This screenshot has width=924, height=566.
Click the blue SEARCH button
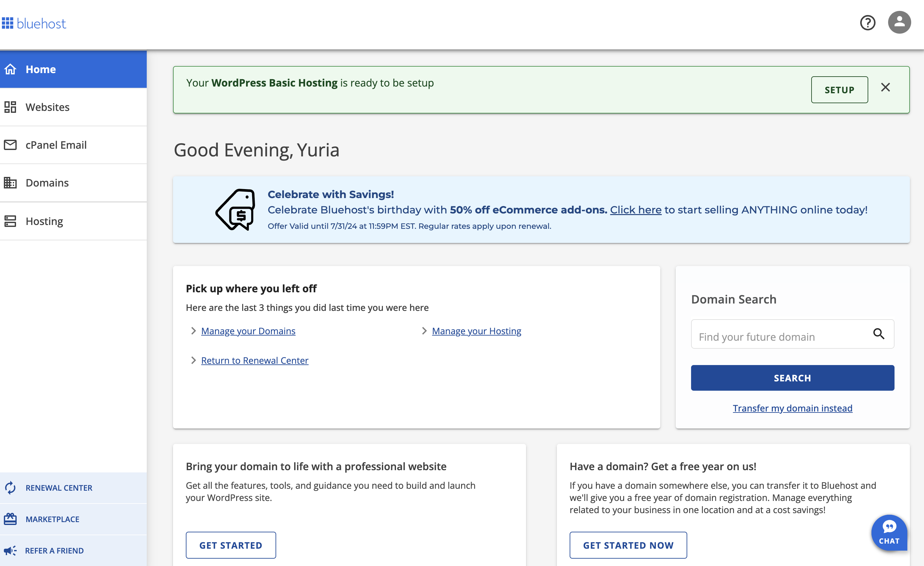(x=792, y=378)
